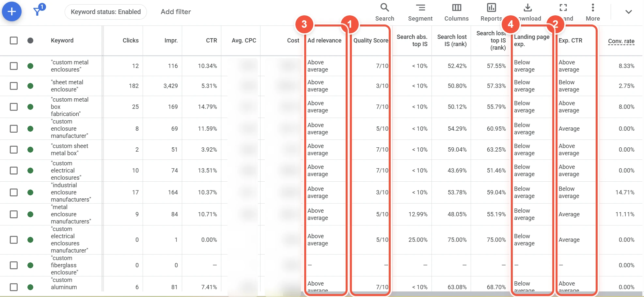
Task: Sort by Search lost IS (rank) header
Action: pos(452,41)
